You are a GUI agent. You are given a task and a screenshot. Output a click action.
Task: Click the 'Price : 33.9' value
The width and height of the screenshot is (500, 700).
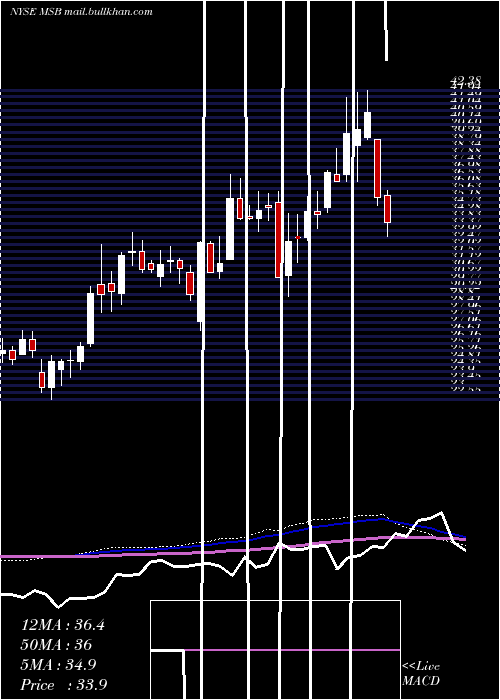(x=63, y=685)
